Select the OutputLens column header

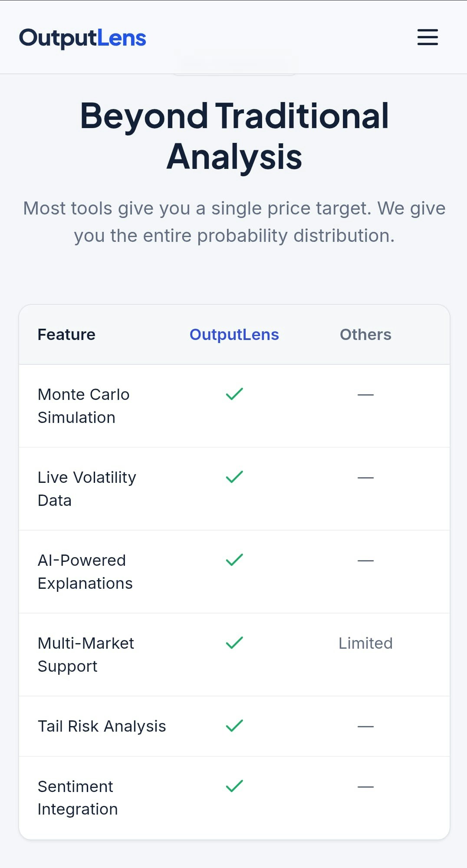pyautogui.click(x=234, y=334)
